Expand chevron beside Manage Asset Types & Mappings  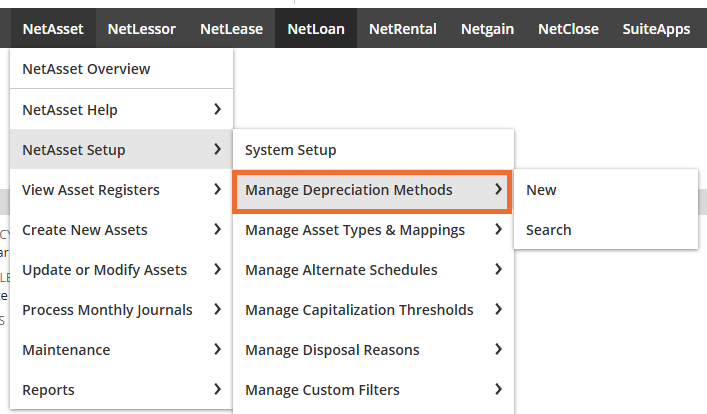click(498, 229)
